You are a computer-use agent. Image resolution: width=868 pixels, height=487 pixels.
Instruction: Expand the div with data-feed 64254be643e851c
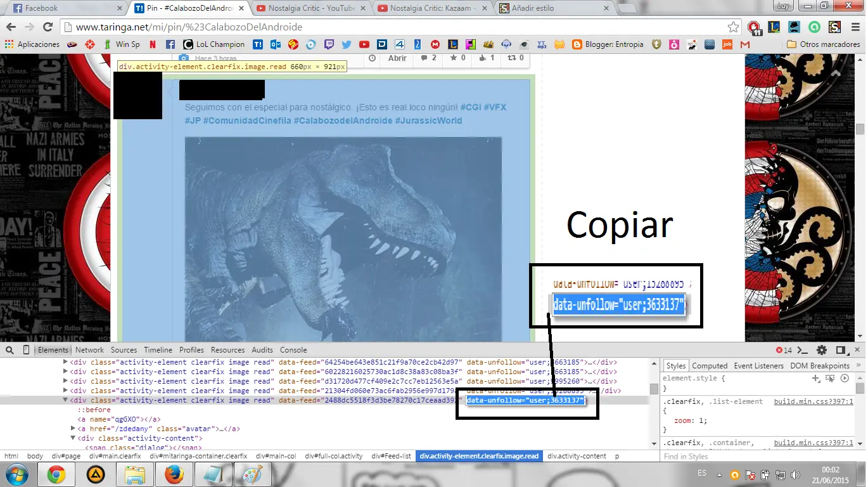tap(65, 362)
